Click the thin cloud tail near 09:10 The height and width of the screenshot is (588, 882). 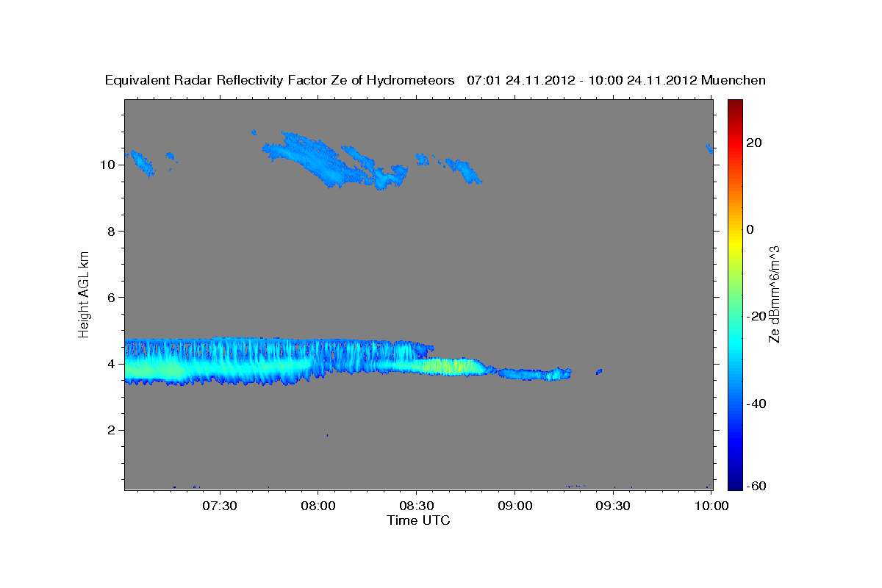(x=534, y=374)
